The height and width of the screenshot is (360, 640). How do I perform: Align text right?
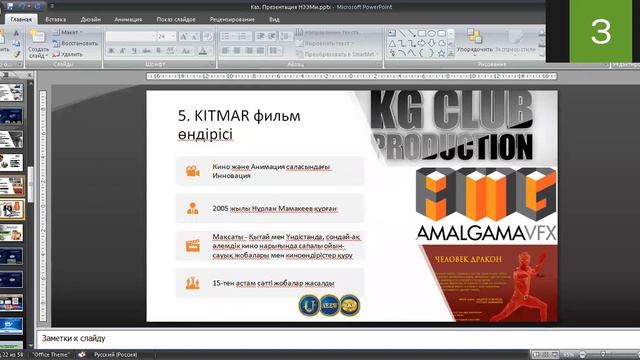pos(249,51)
